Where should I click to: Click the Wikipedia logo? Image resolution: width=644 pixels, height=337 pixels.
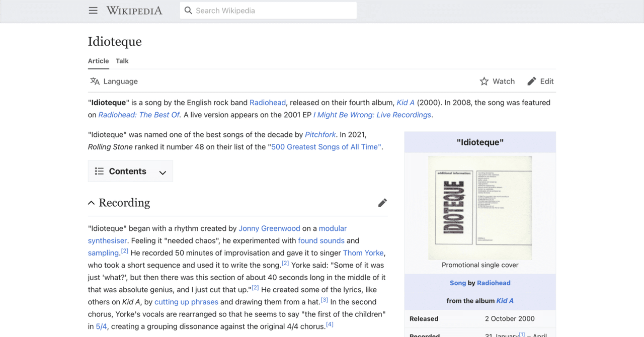pos(134,11)
